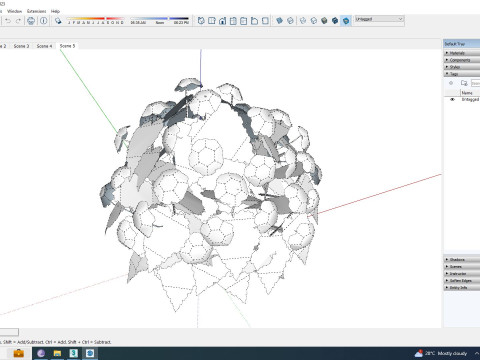Switch to the Iso view icon
The image size is (480, 360).
coord(201,21)
